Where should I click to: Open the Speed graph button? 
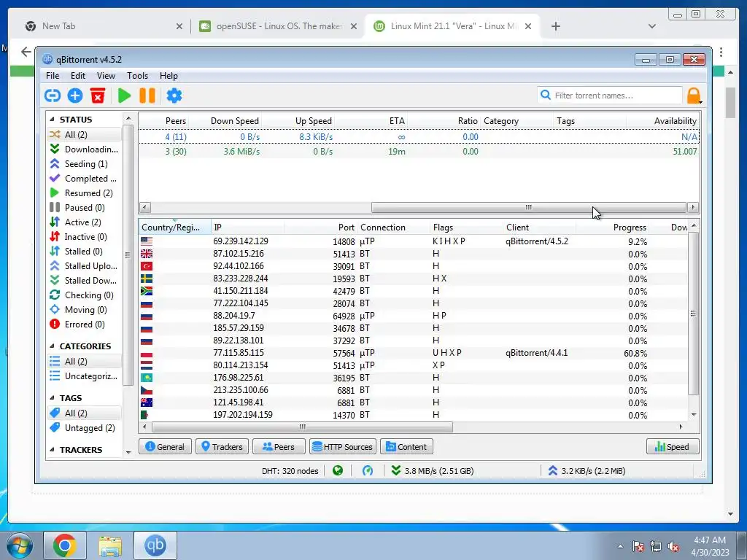pyautogui.click(x=673, y=447)
